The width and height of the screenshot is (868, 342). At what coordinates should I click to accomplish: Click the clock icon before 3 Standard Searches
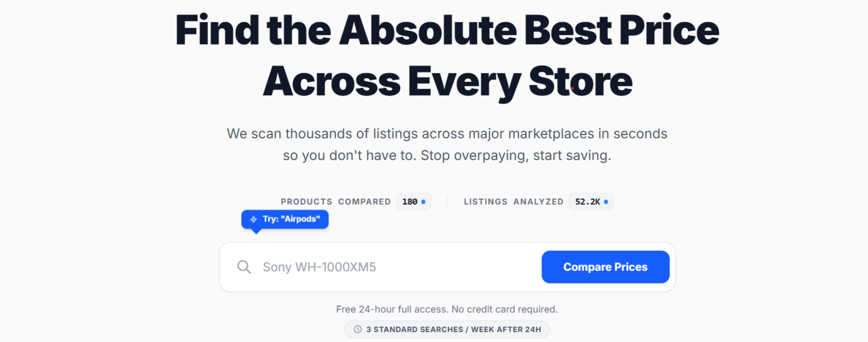(x=358, y=330)
